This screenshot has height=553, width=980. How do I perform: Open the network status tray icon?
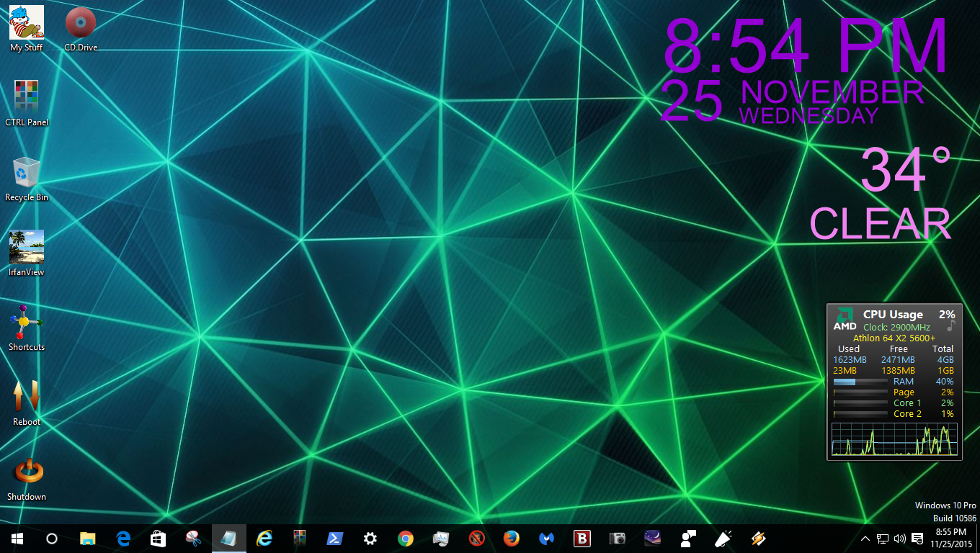[x=883, y=539]
